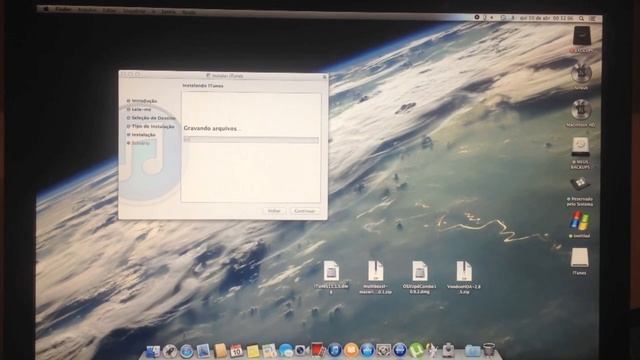Open the Visualizar menu
640x360 pixels.
(134, 11)
